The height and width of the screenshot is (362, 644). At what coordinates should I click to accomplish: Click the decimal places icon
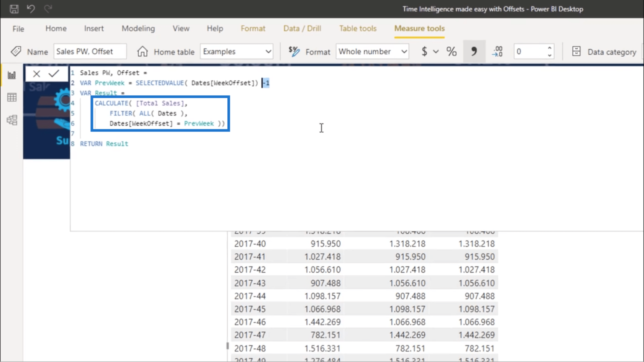click(498, 51)
